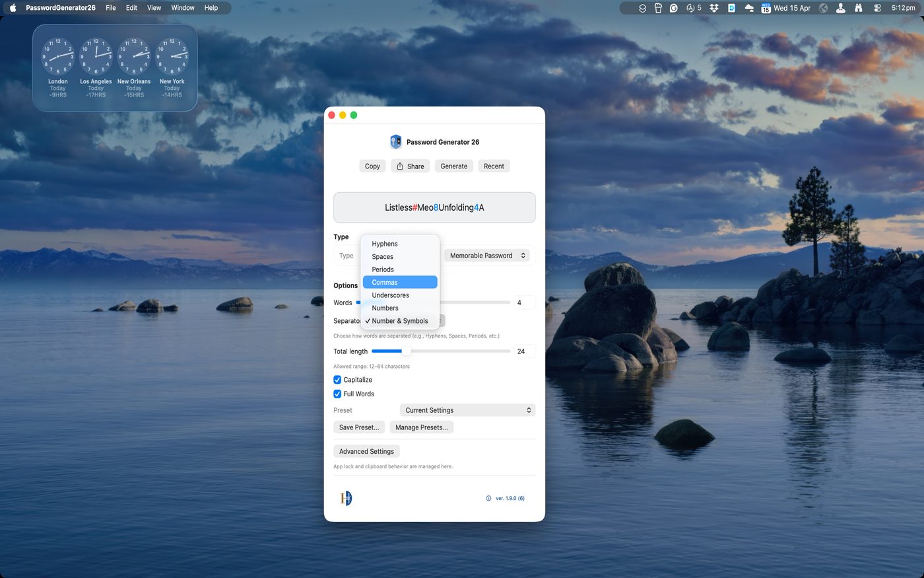Open Manage Presets
Screen dimensions: 924x578
(422, 427)
